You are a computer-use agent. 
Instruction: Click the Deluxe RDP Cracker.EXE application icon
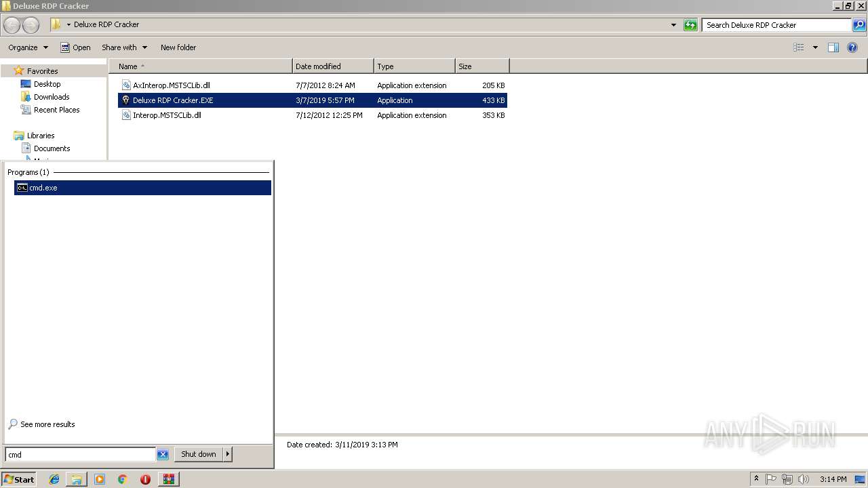[x=125, y=100]
